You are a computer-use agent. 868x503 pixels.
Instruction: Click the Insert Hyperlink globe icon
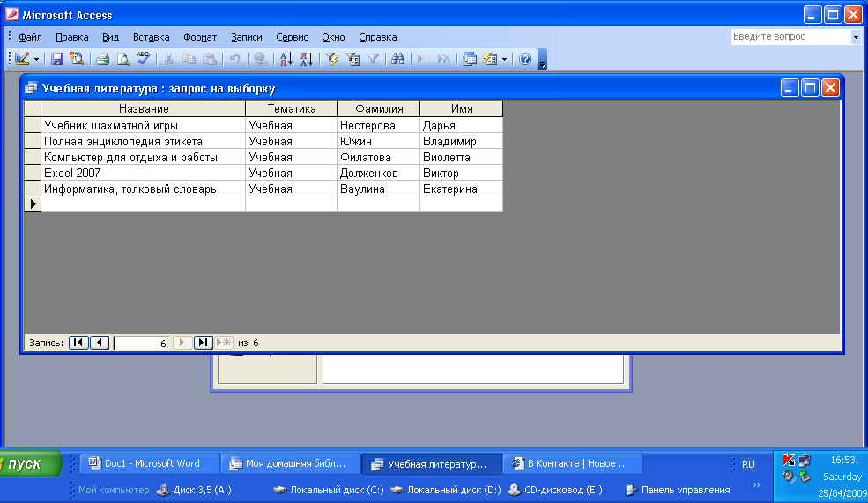coord(260,59)
